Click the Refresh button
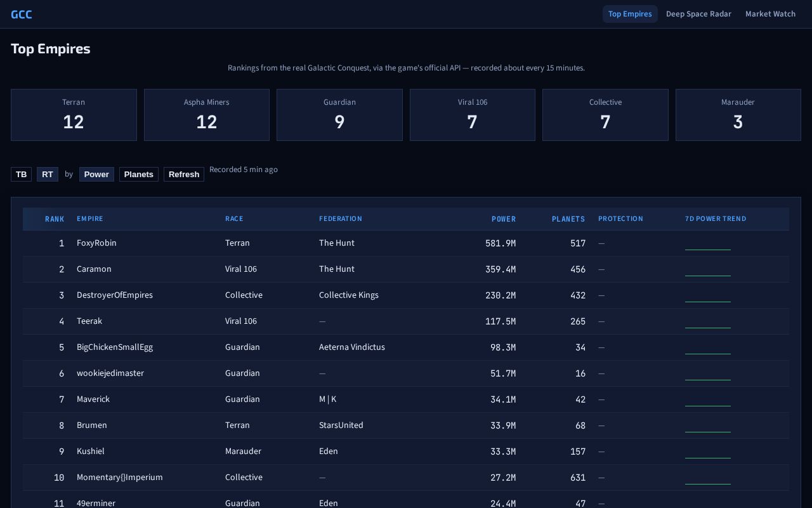Screen dimensions: 812x508 click(x=184, y=174)
